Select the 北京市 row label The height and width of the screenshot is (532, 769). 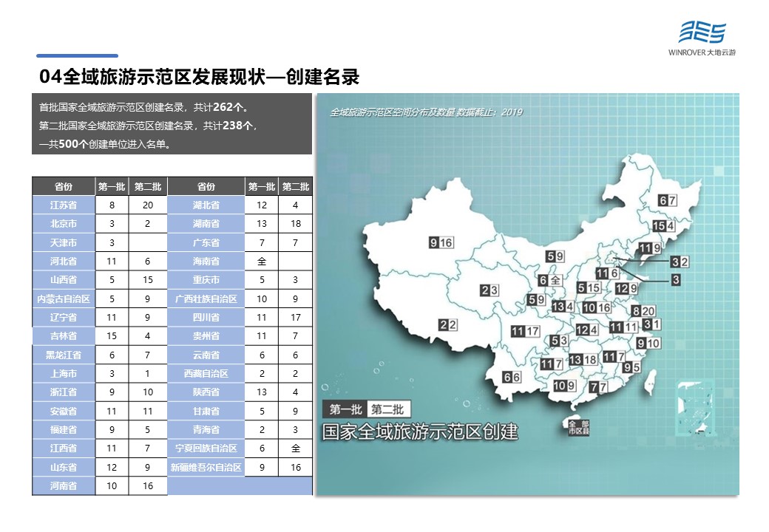[x=64, y=223]
